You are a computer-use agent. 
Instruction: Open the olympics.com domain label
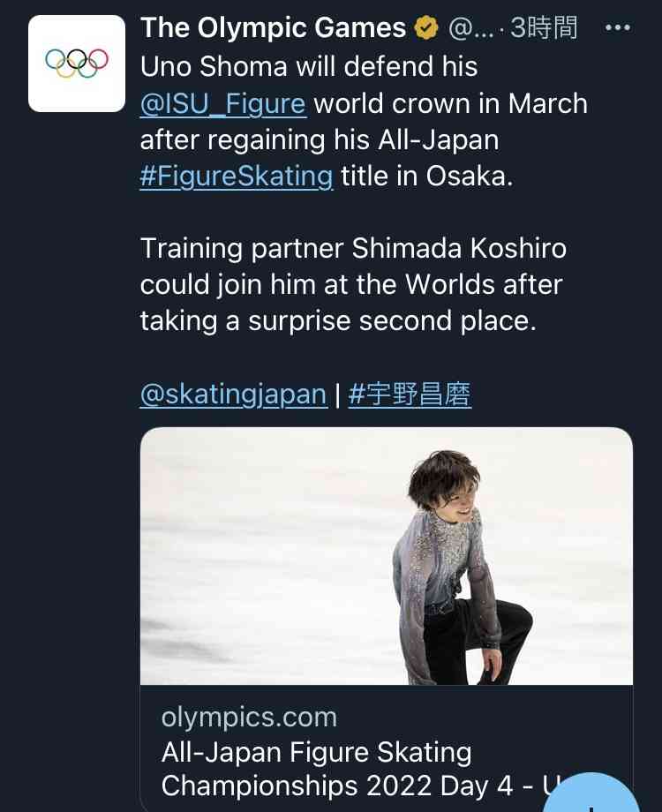[249, 718]
